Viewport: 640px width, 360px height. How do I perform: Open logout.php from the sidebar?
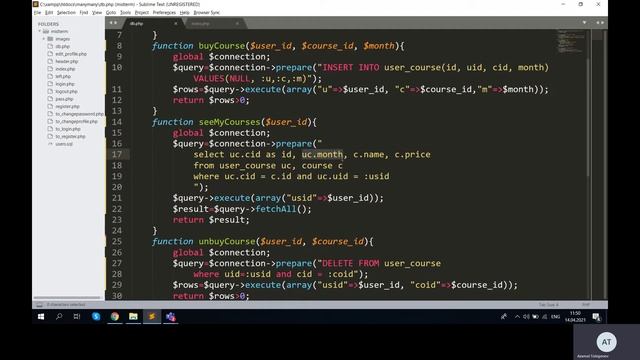coord(66,91)
